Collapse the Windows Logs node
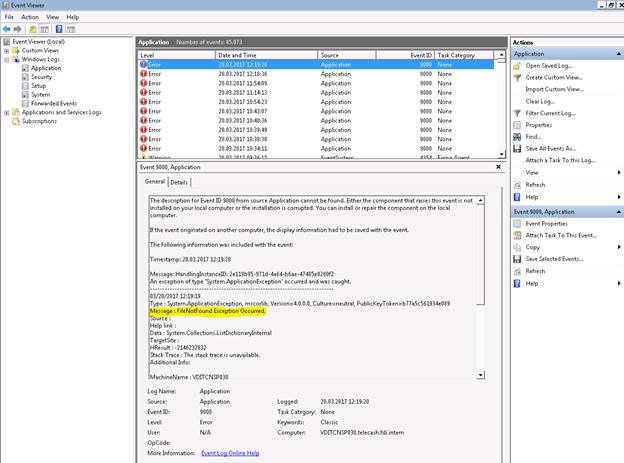624x463 pixels. (x=6, y=59)
